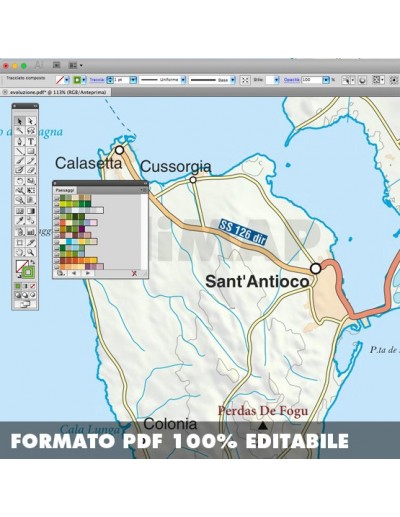This screenshot has width=400, height=517.
Task: Select the Zoom magnifier tool
Action: tap(31, 252)
